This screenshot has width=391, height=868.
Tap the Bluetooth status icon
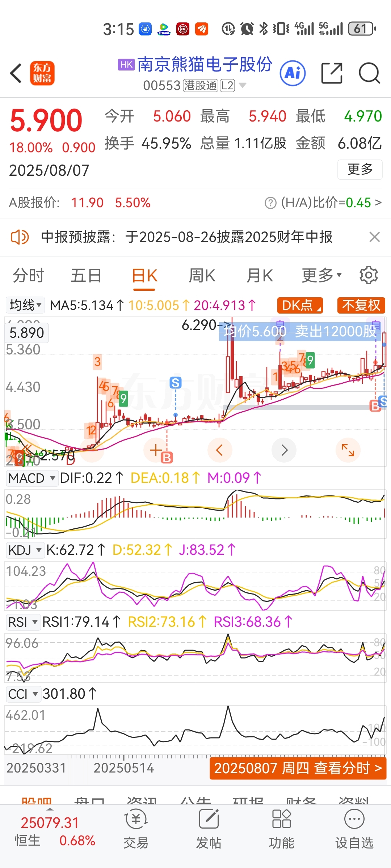(x=264, y=29)
